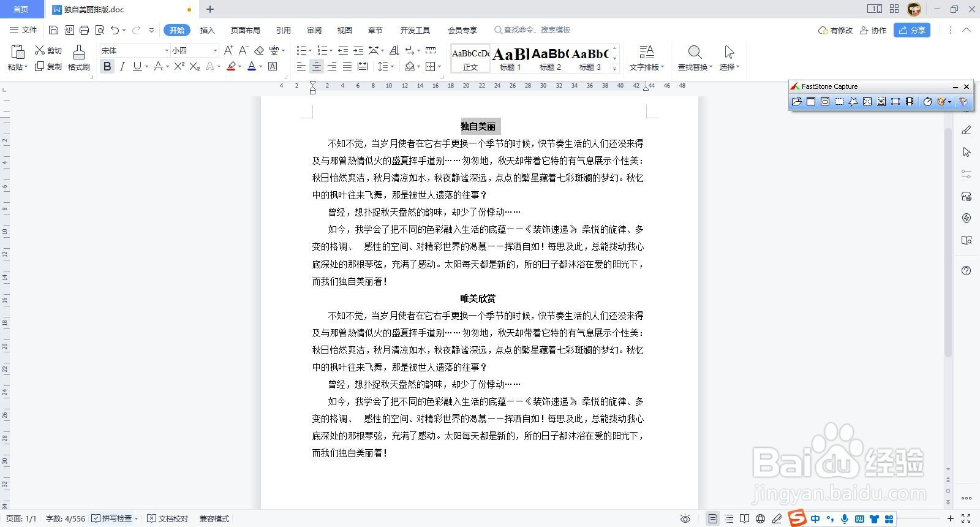Toggle Italic formatting button
Image resolution: width=980 pixels, height=527 pixels.
tap(122, 66)
